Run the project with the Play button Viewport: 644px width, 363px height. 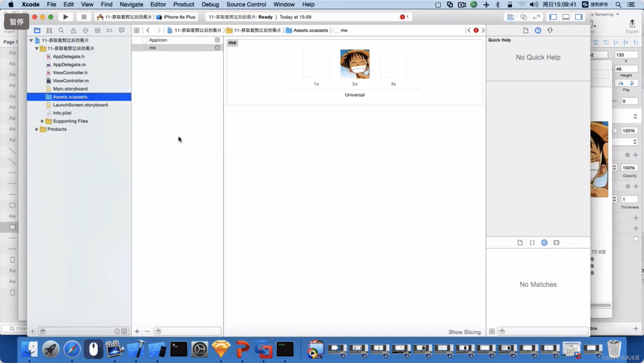pyautogui.click(x=65, y=17)
